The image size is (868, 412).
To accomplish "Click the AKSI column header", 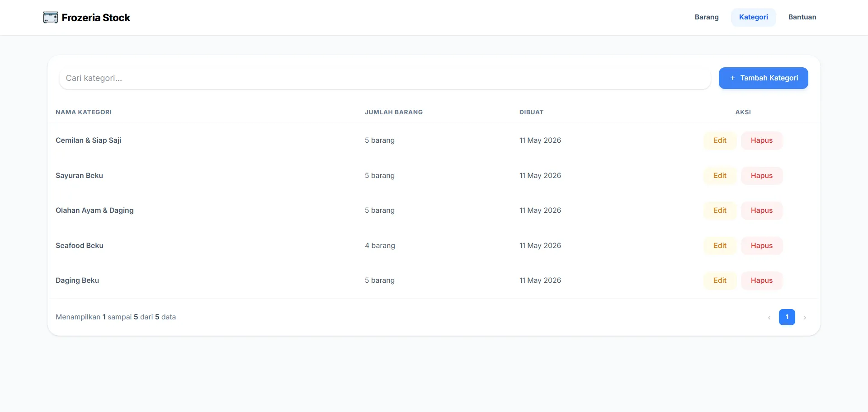I will click(743, 112).
